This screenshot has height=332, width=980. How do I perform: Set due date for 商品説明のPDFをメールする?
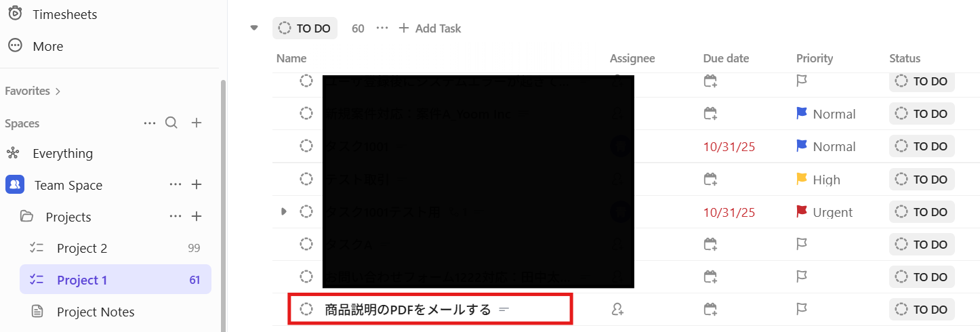[710, 310]
